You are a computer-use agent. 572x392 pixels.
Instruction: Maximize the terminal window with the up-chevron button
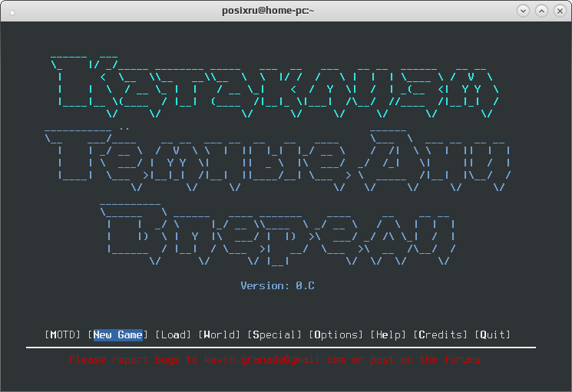[541, 11]
